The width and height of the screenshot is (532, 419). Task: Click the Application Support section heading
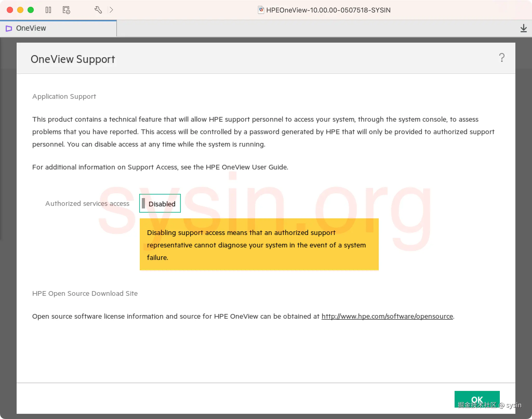coord(64,96)
